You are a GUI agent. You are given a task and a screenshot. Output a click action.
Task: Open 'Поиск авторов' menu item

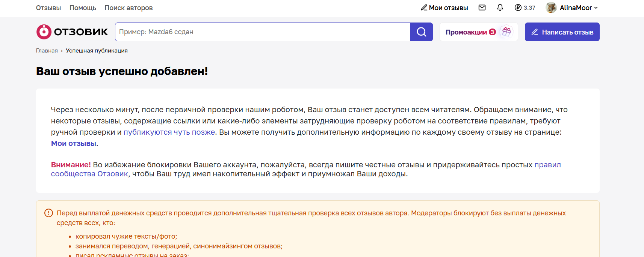coord(128,8)
